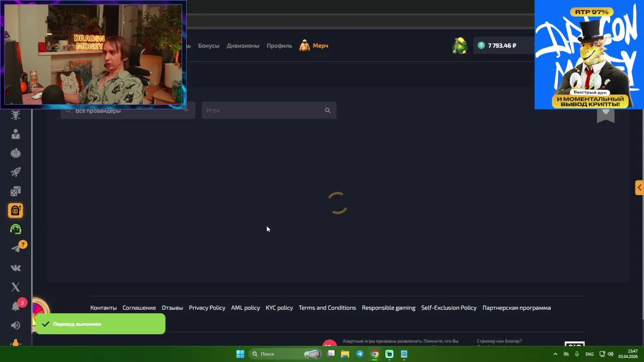Click the bookmark ribbon icon
The image size is (644, 362).
[606, 115]
